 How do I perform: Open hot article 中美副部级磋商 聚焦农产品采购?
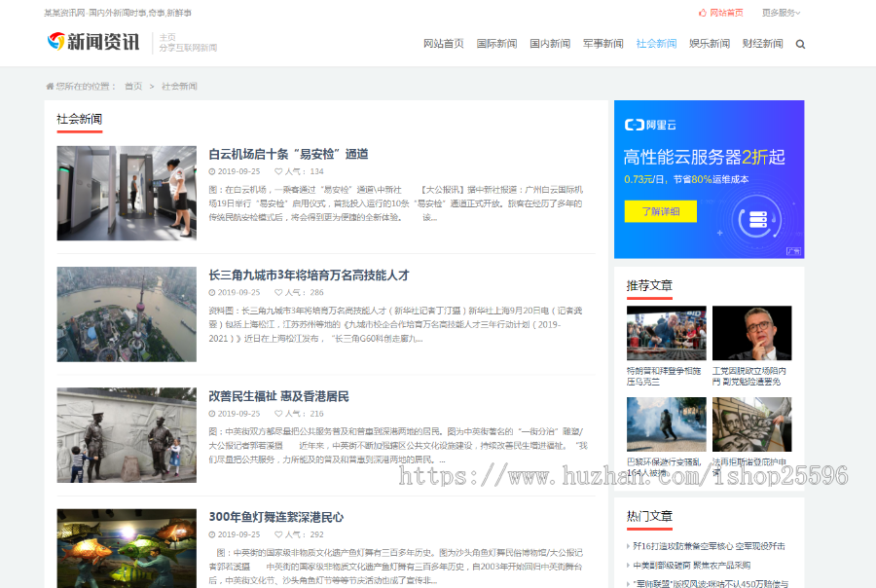(x=692, y=565)
